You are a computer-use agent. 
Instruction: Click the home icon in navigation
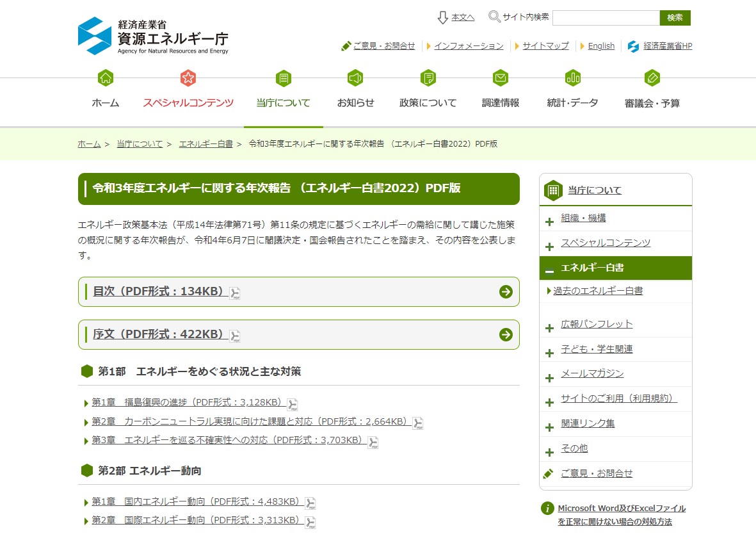click(x=106, y=78)
